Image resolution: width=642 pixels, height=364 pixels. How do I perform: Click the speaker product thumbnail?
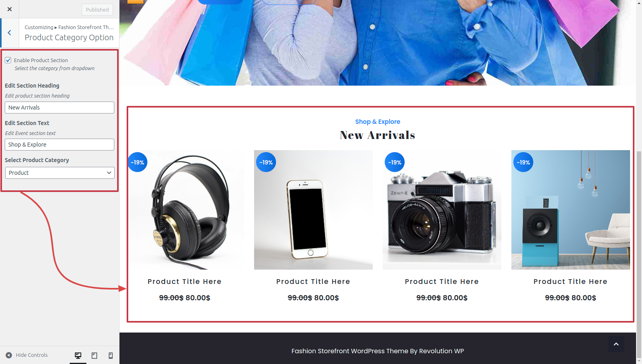tap(571, 210)
